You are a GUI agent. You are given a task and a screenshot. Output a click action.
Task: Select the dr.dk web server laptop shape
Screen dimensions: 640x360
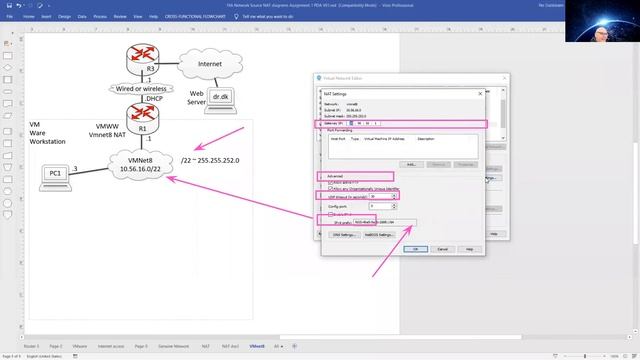pyautogui.click(x=220, y=101)
